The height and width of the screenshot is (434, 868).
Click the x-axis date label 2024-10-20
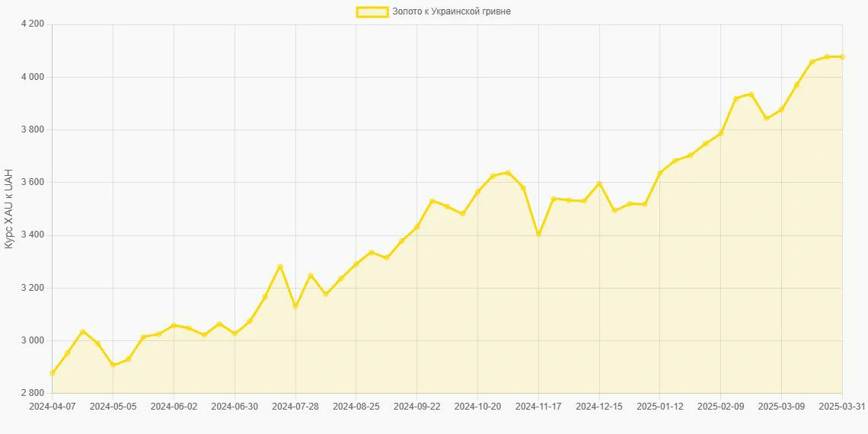[x=477, y=407]
